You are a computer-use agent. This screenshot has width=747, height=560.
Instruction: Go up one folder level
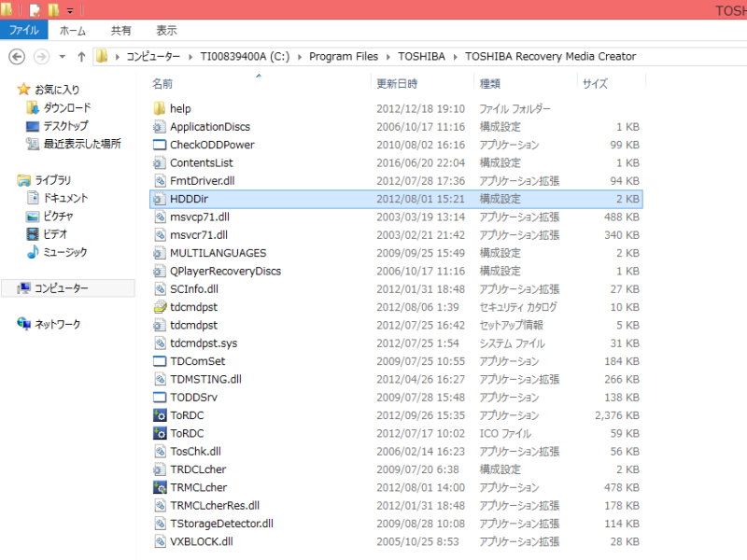tap(81, 57)
